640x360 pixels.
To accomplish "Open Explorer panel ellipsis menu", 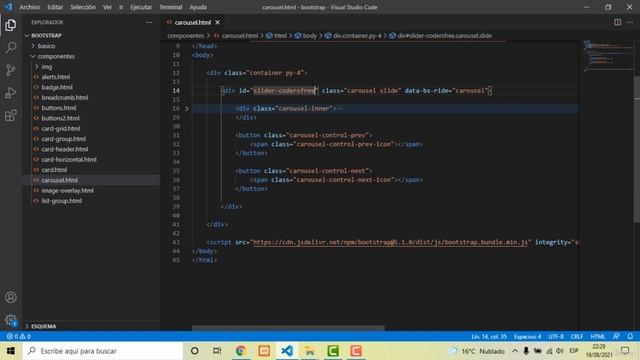I will (x=149, y=22).
